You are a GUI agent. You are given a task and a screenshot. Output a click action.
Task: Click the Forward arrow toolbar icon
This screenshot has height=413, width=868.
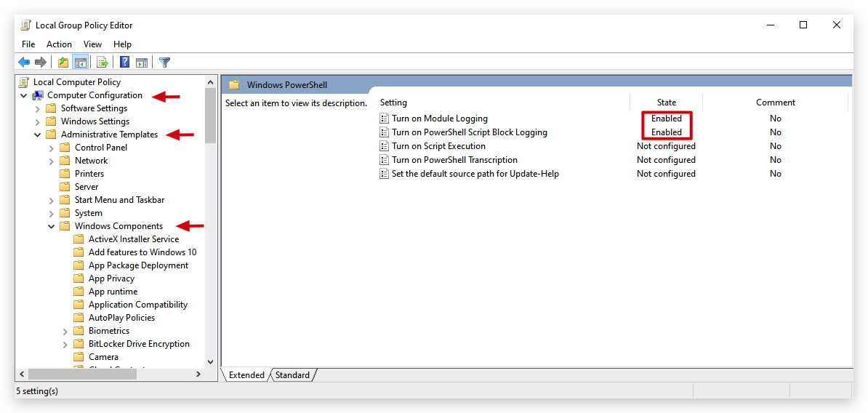pyautogui.click(x=40, y=62)
